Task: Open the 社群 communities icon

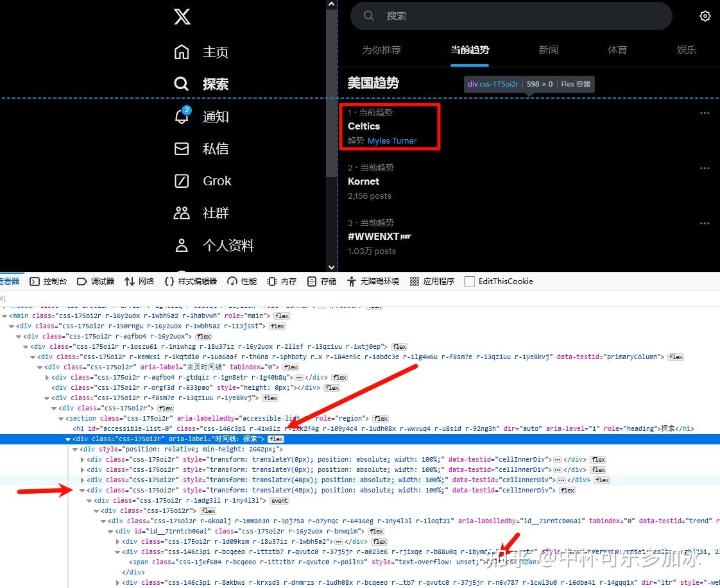Action: pyautogui.click(x=182, y=212)
